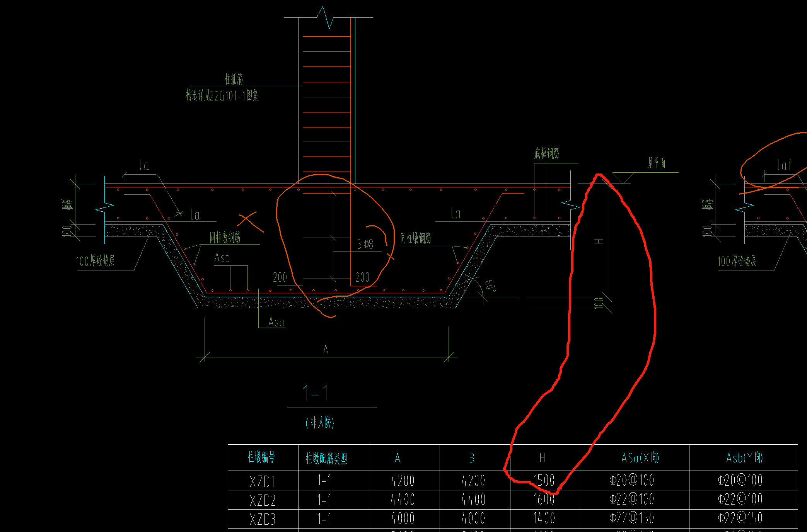Click the laf label in second section

click(785, 165)
